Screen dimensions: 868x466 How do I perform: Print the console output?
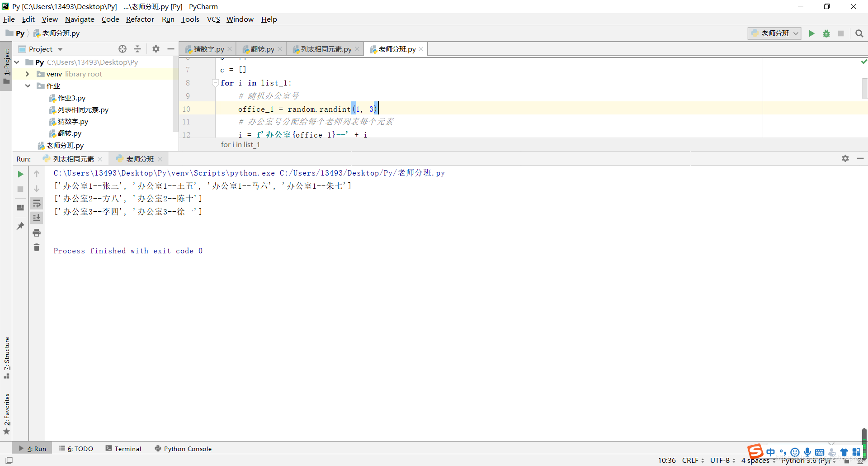tap(37, 233)
